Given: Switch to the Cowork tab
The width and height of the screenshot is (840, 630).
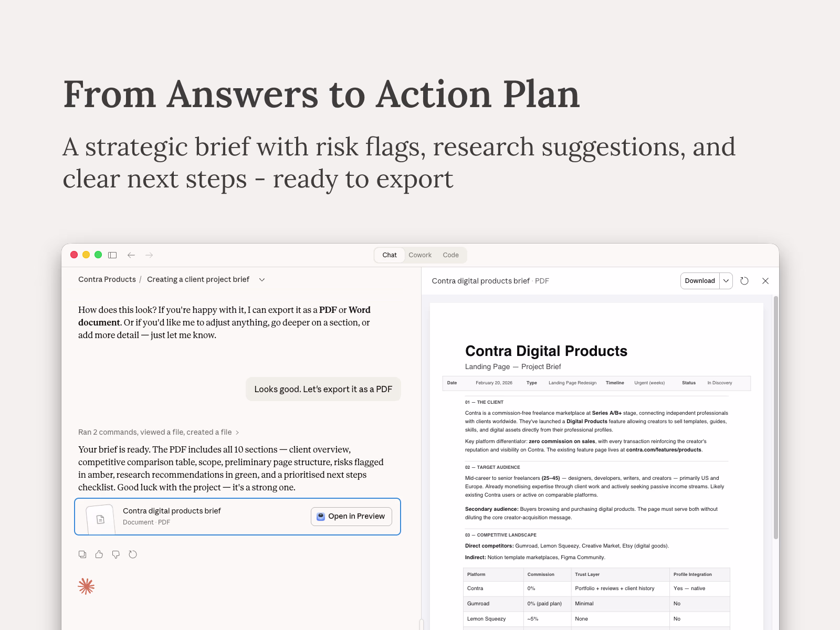Looking at the screenshot, I should (420, 255).
